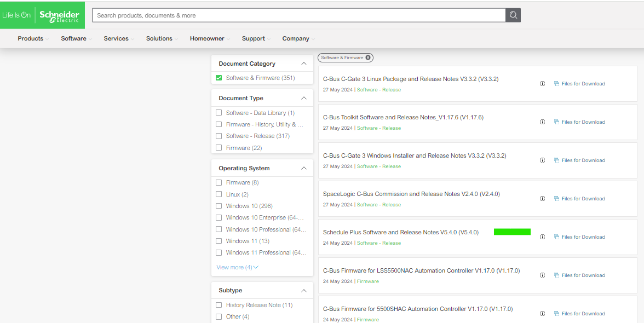Open the Homeowner menu
Viewport: 644px width, 323px height.
coord(209,38)
